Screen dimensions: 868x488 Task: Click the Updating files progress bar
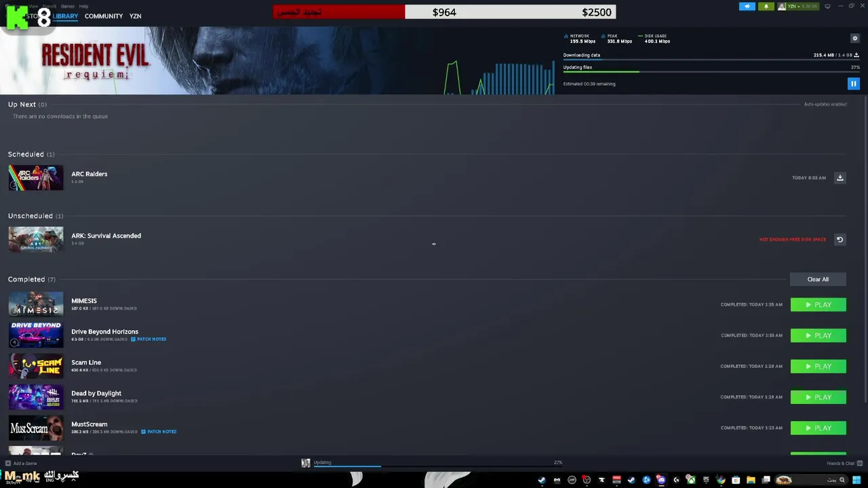point(711,72)
